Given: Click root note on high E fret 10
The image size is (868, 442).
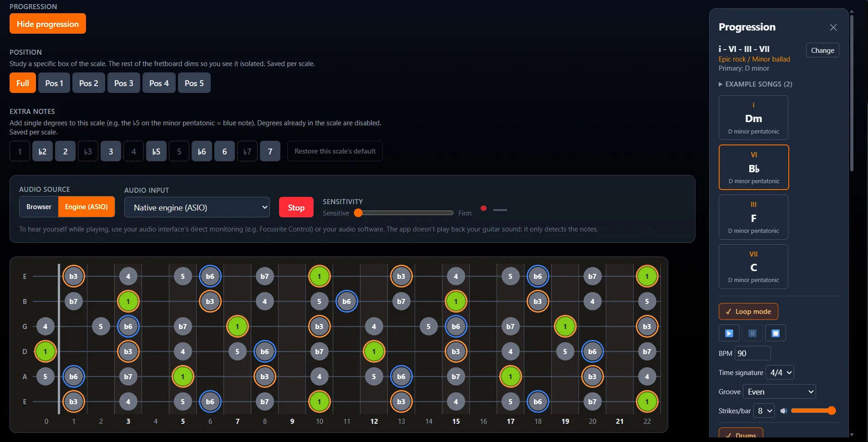Looking at the screenshot, I should pos(319,276).
